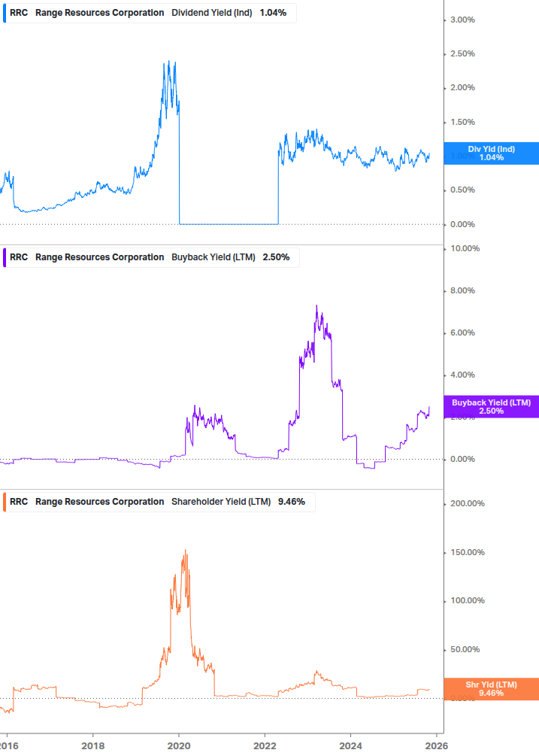
Task: Click the 2020 year label on time axis
Action: click(x=179, y=746)
